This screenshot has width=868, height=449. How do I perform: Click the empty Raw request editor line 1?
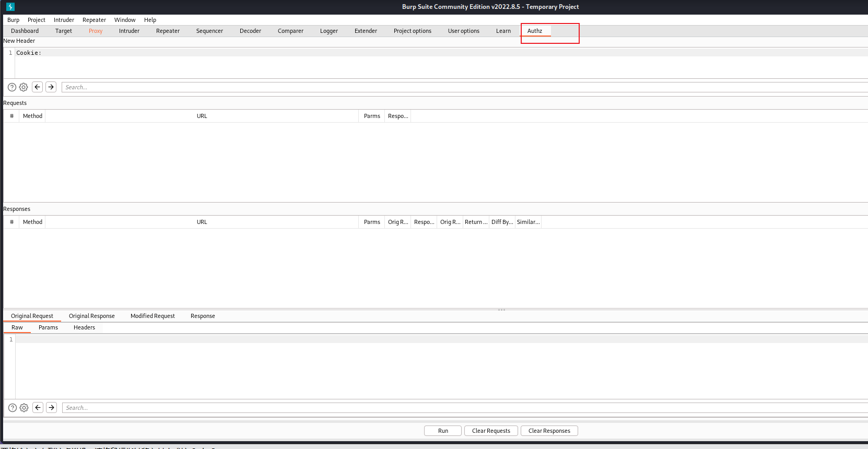pos(442,339)
